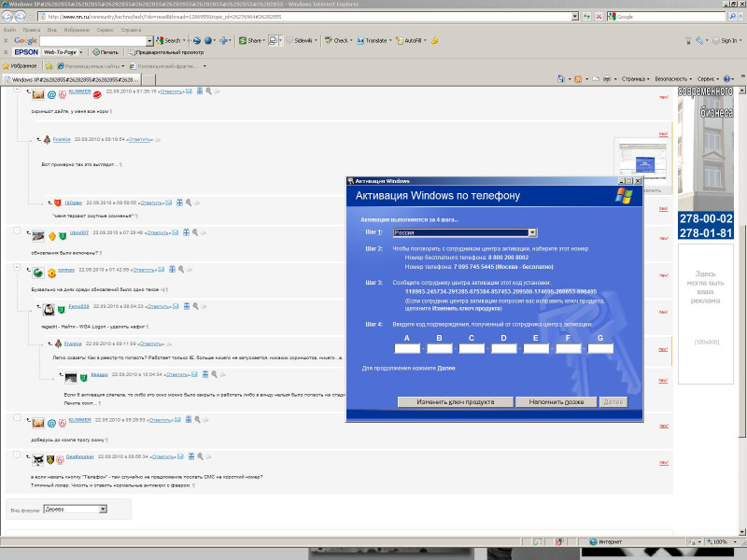Click the add-to-favorites-bar star icon
The width and height of the screenshot is (747, 560).
[x=49, y=65]
